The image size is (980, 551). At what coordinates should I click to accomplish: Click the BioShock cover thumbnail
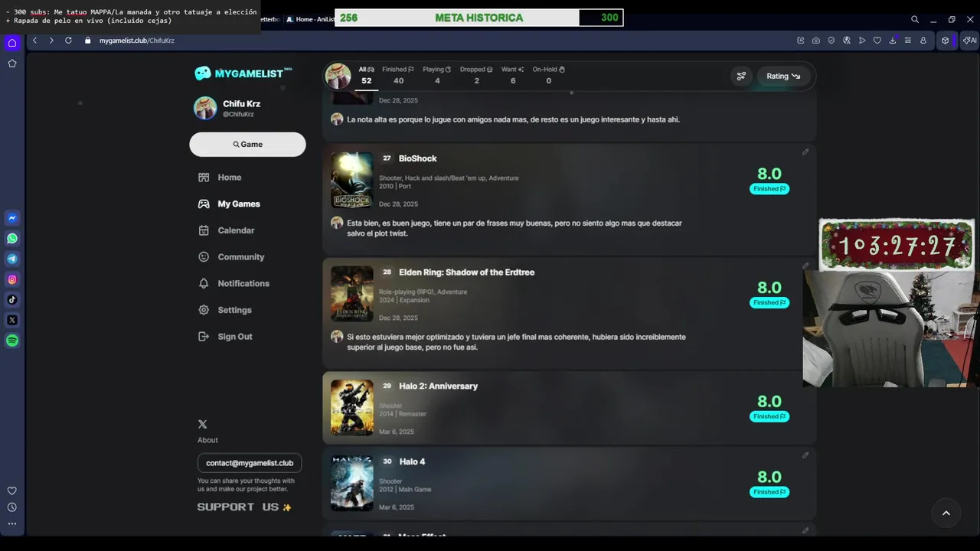(352, 180)
